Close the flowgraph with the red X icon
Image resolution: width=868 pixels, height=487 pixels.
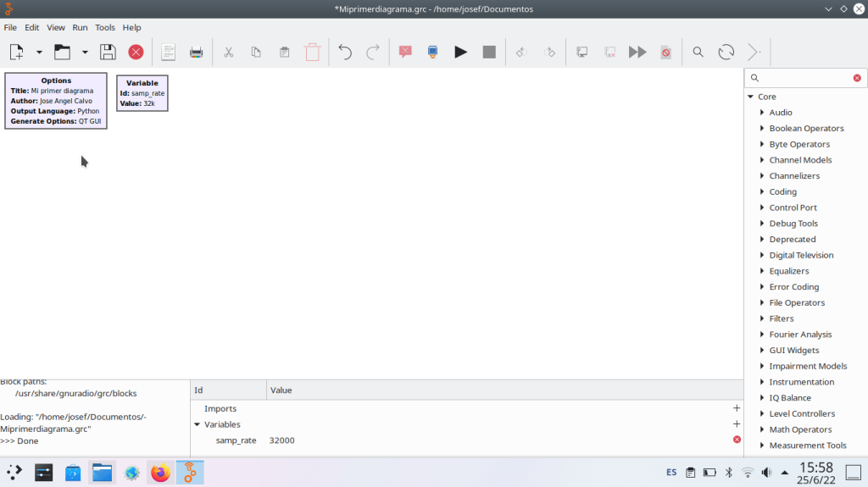point(136,53)
